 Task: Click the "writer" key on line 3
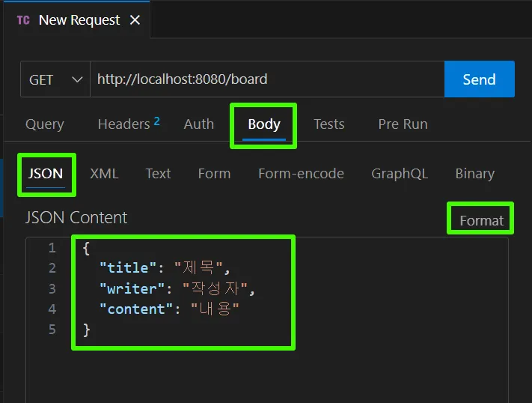132,289
